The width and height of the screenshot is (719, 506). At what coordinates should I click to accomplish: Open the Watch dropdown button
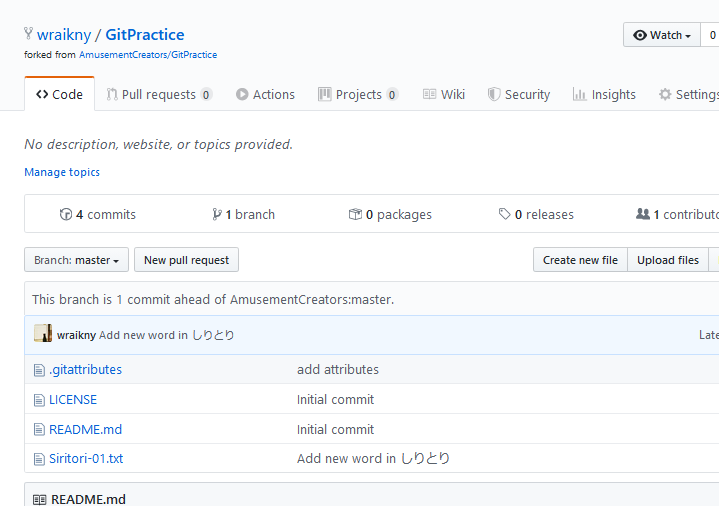(x=662, y=35)
